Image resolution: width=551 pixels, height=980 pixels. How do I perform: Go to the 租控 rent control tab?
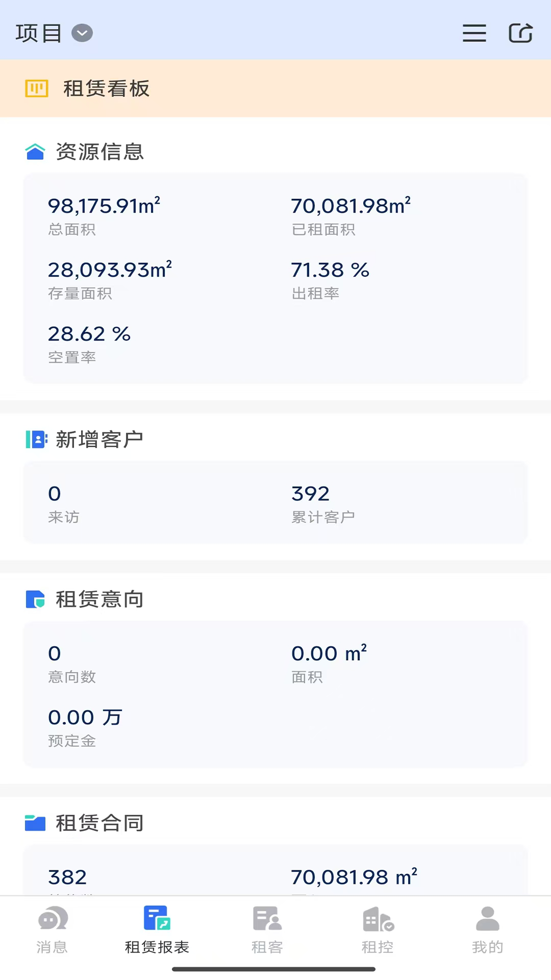pyautogui.click(x=378, y=929)
